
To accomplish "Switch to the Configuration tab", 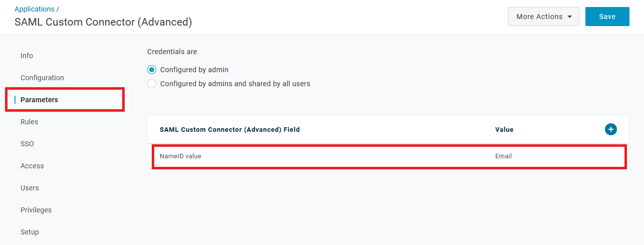I will pyautogui.click(x=42, y=78).
